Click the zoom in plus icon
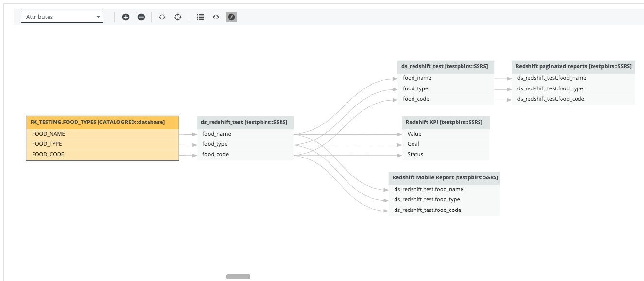The width and height of the screenshot is (644, 281). click(x=126, y=17)
